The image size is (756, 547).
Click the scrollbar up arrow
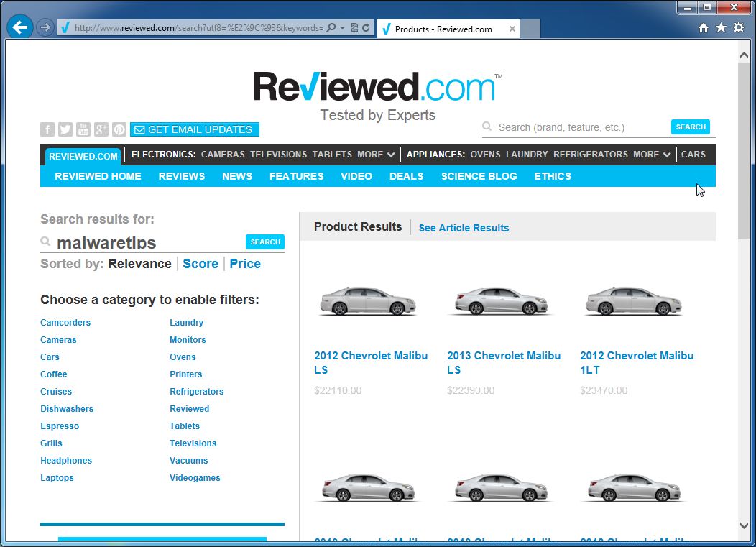744,55
